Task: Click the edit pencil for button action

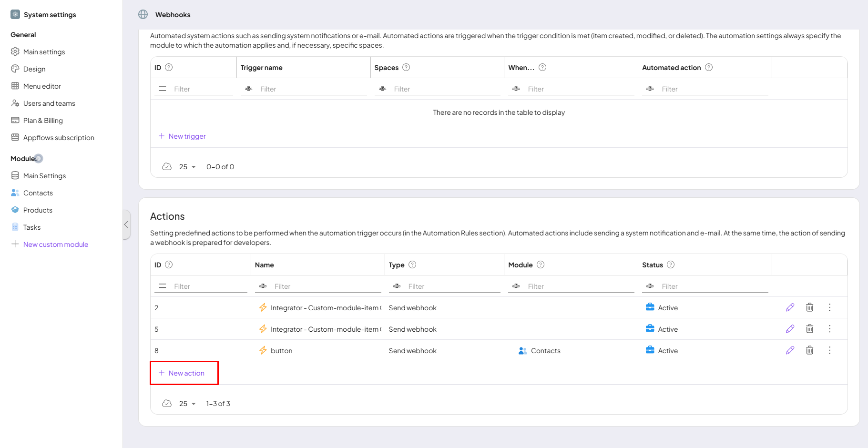Action: pyautogui.click(x=790, y=350)
